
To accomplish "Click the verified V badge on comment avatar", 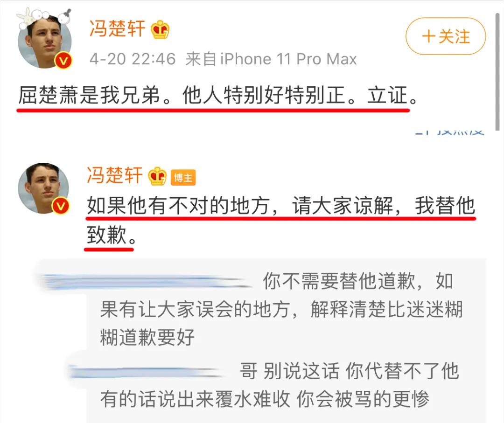I will click(61, 206).
